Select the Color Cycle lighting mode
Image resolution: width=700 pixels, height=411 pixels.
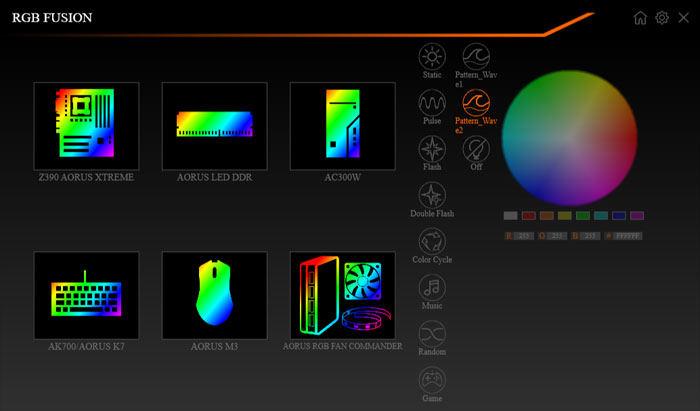click(432, 241)
